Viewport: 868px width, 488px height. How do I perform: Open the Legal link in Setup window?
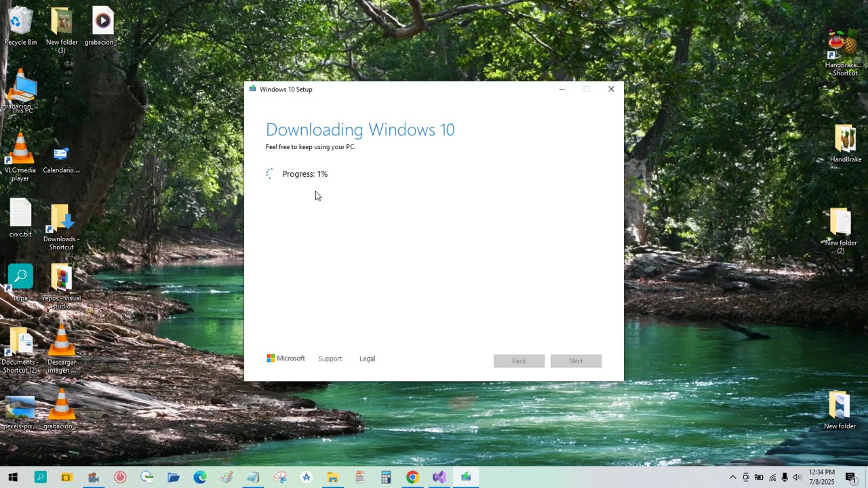pyautogui.click(x=367, y=359)
